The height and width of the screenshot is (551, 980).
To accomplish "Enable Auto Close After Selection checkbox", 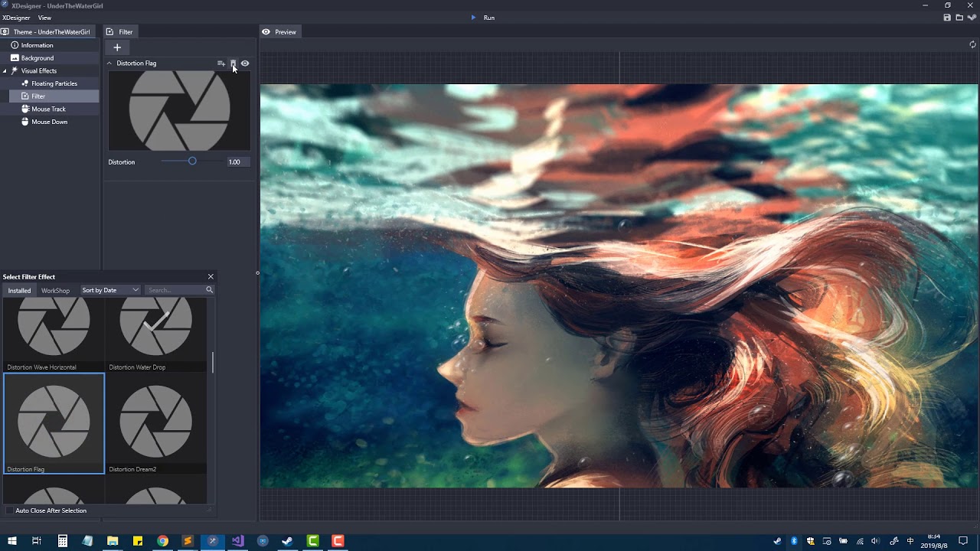I will (10, 510).
